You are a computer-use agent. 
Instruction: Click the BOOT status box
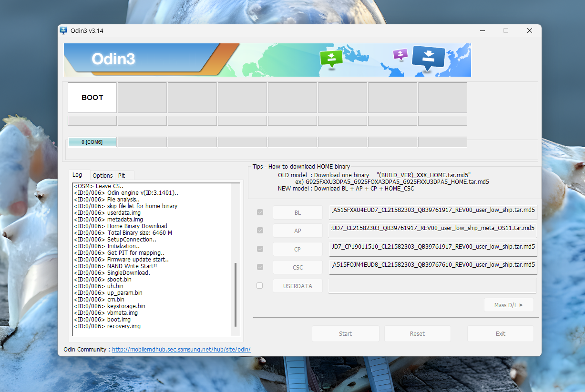tap(92, 97)
